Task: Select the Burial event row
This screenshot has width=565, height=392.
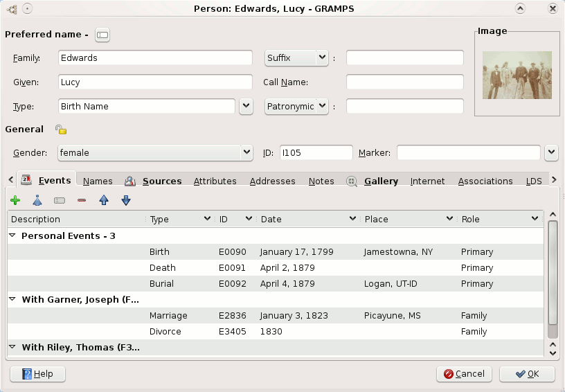Action: [x=276, y=283]
